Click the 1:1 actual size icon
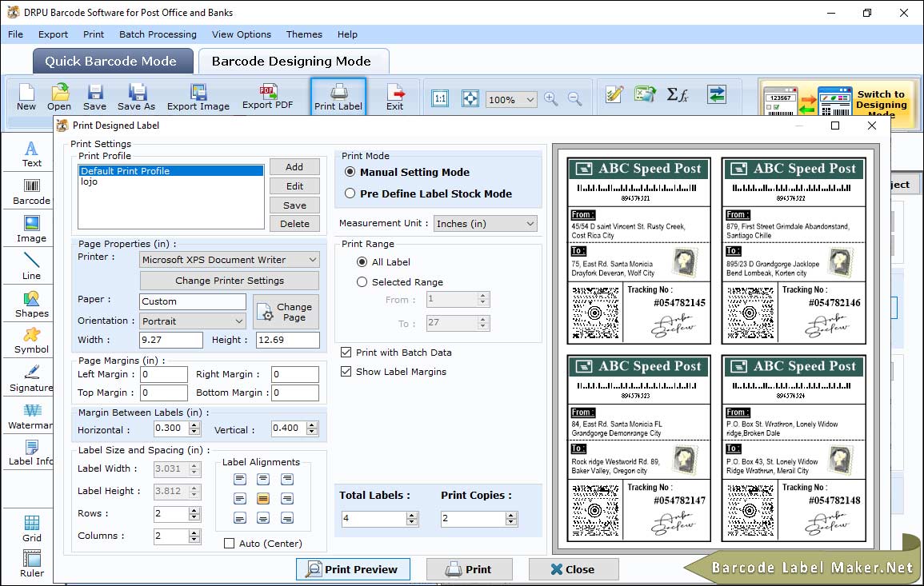Viewport: 924px width, 586px height. click(x=440, y=98)
